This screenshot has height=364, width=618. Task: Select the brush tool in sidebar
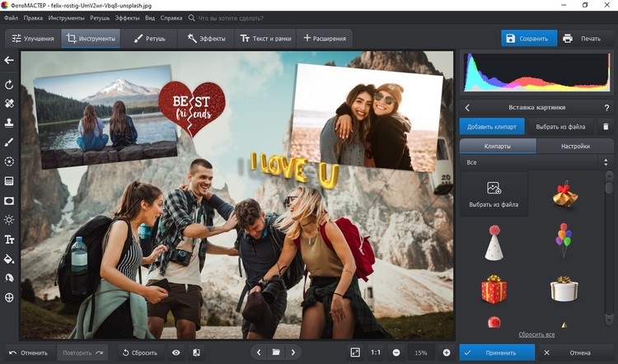pyautogui.click(x=9, y=142)
